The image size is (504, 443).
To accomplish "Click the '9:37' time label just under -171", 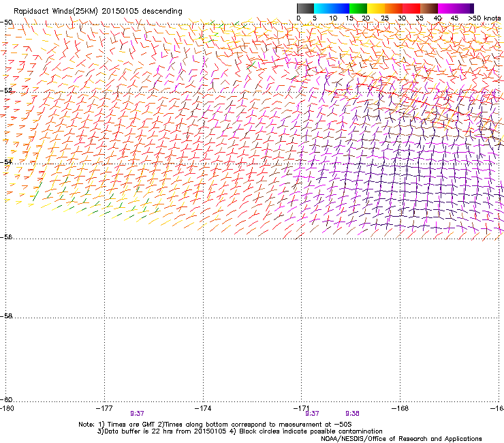I will point(312,414).
